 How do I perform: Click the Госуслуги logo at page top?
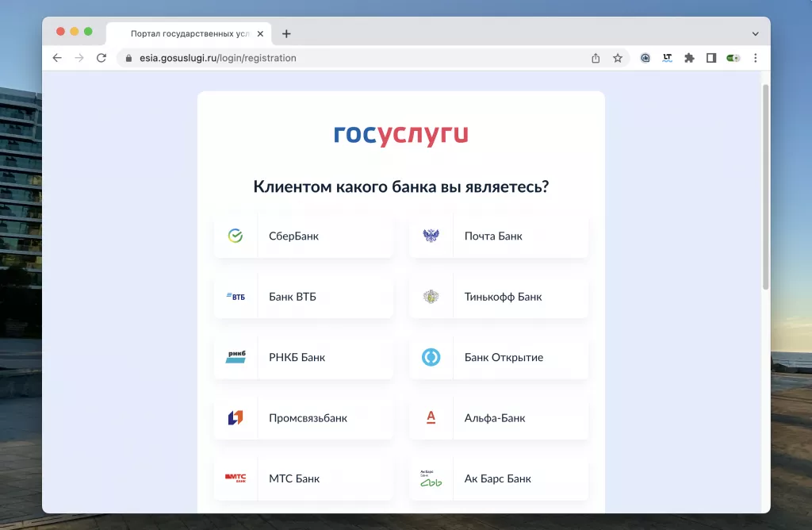[400, 134]
